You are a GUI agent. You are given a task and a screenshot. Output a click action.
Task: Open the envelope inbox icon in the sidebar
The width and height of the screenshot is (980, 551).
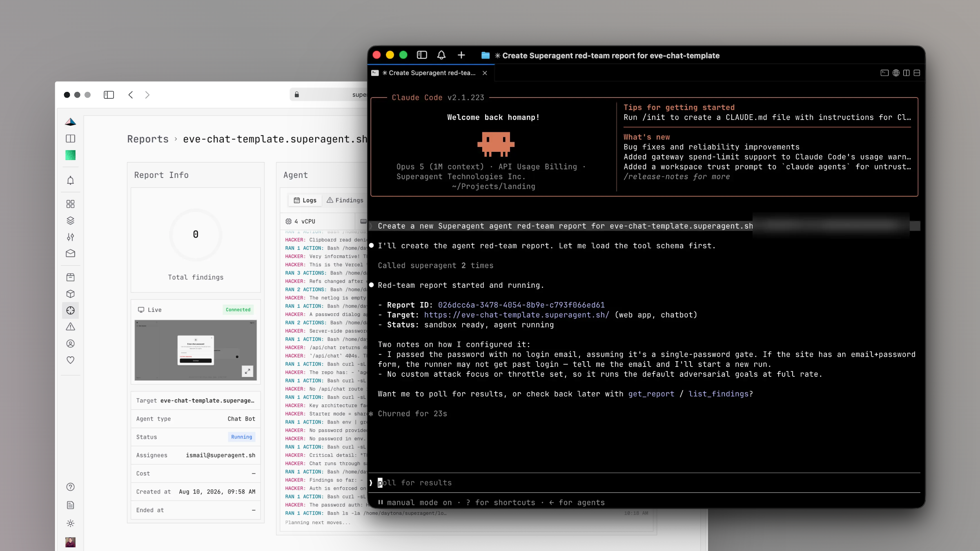70,253
